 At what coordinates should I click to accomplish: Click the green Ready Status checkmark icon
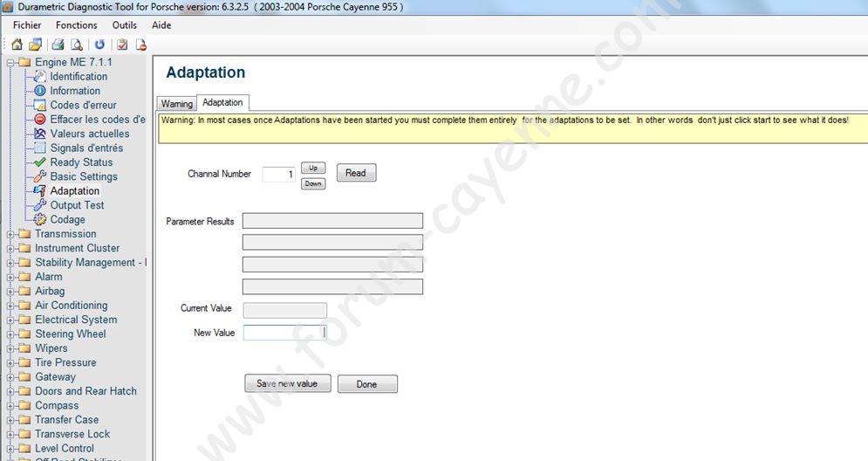point(40,162)
